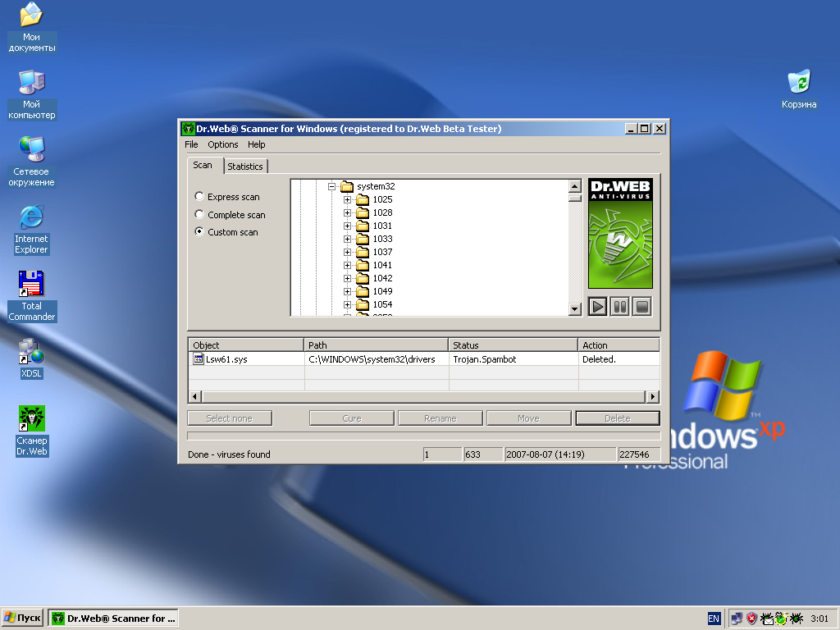Click the Dr.WEB Anti-virus spider logo

[620, 234]
